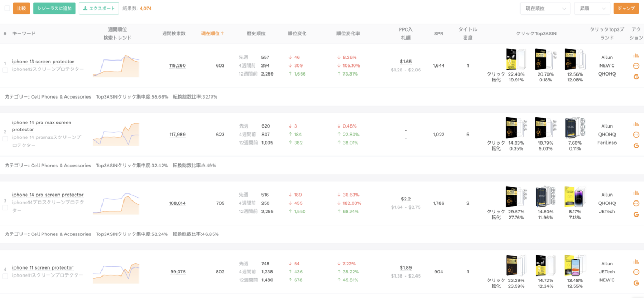Click the エクスポート button
Screen dimensions: 644x298
point(99,8)
